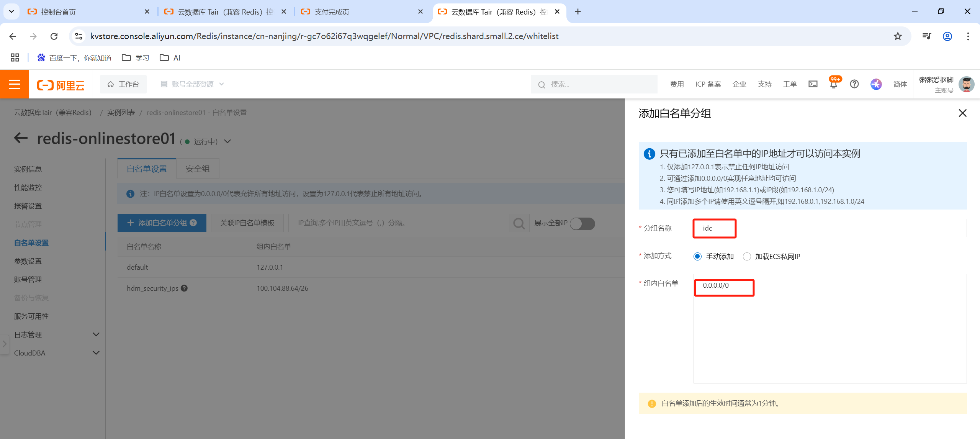Click the search magnifier in the IP query bar
The height and width of the screenshot is (439, 980).
click(x=519, y=223)
